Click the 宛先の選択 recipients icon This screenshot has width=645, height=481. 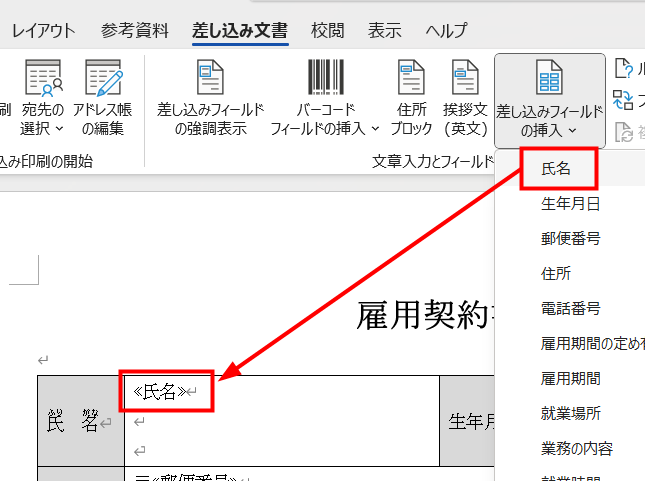[43, 77]
